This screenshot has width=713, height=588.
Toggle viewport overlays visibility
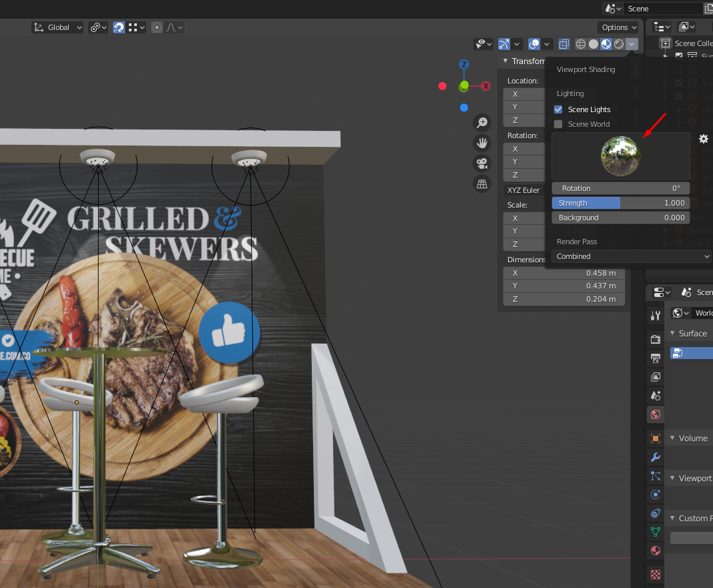tap(534, 44)
